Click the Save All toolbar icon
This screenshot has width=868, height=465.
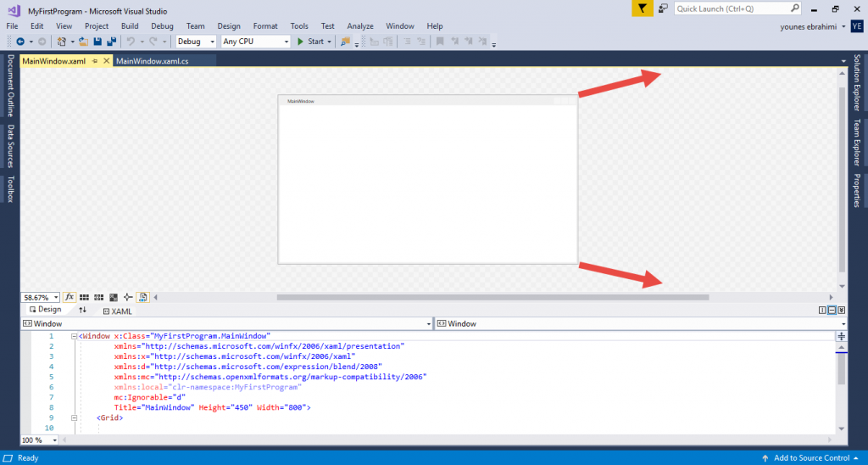click(111, 42)
